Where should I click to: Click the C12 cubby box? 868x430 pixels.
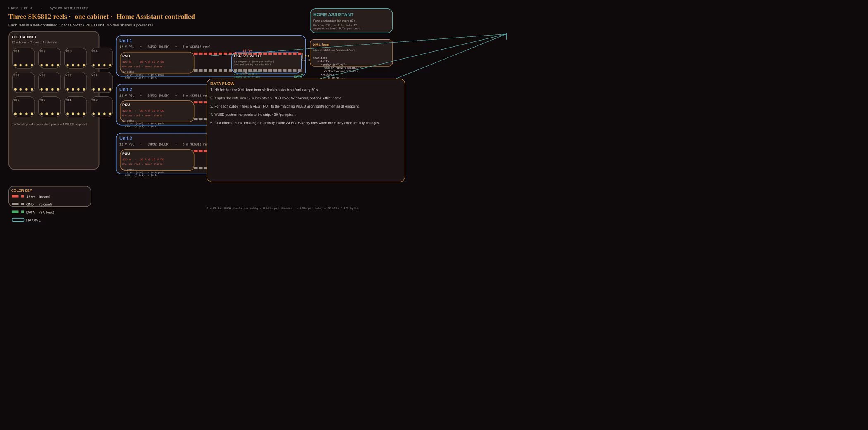tap(102, 107)
